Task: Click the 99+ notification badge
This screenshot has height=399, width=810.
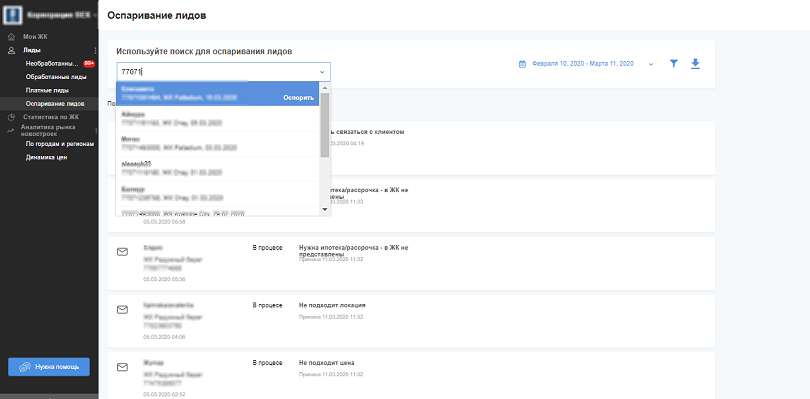Action: coord(89,64)
